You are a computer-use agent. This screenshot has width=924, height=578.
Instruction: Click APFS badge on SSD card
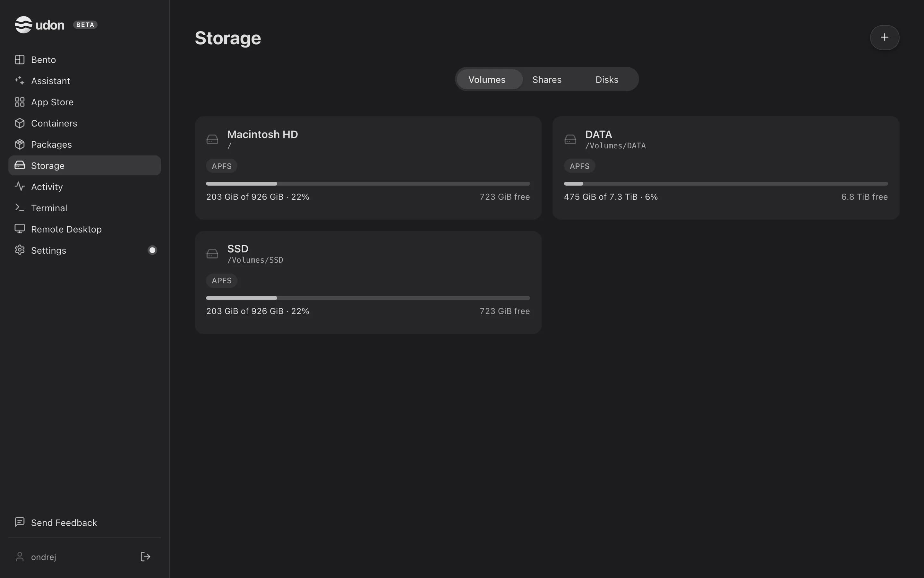tap(222, 280)
